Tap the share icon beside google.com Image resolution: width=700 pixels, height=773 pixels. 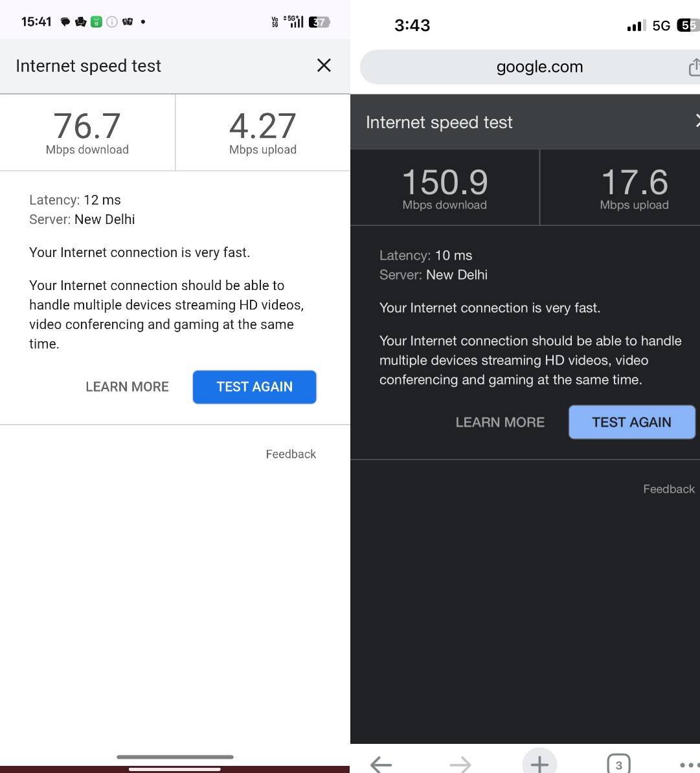(694, 67)
